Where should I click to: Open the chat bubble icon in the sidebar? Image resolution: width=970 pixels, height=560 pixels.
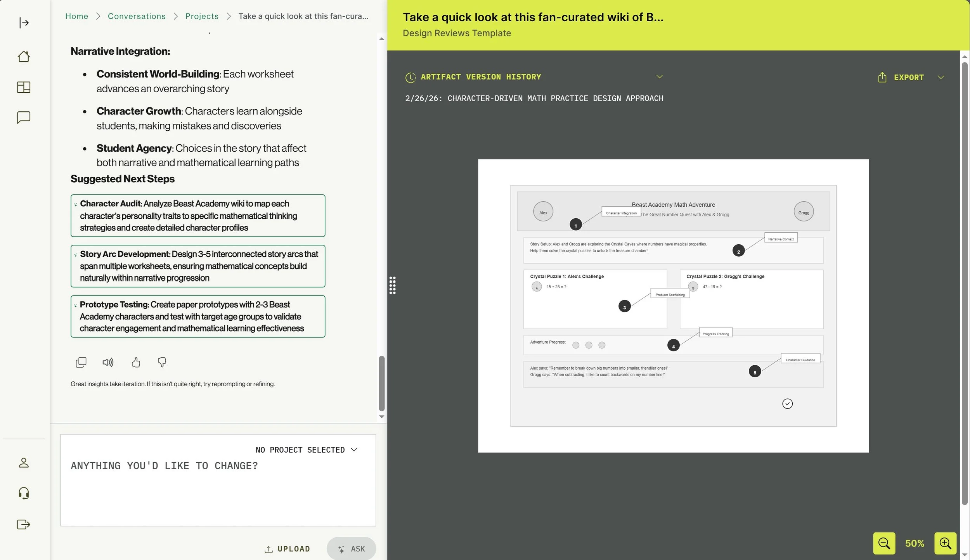(x=24, y=118)
